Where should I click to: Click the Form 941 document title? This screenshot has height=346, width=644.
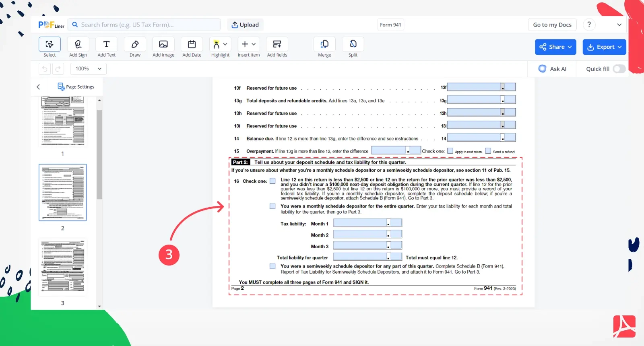point(390,25)
